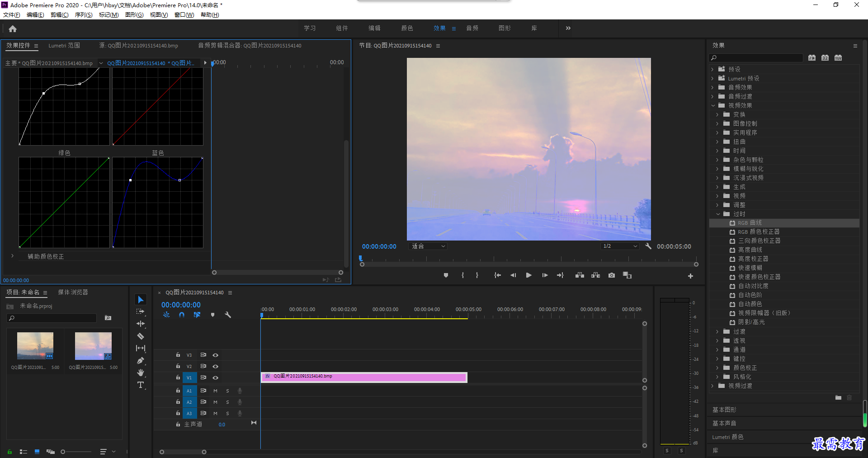Show more workspaces chevron
Screen dimensions: 868x458
pos(568,28)
